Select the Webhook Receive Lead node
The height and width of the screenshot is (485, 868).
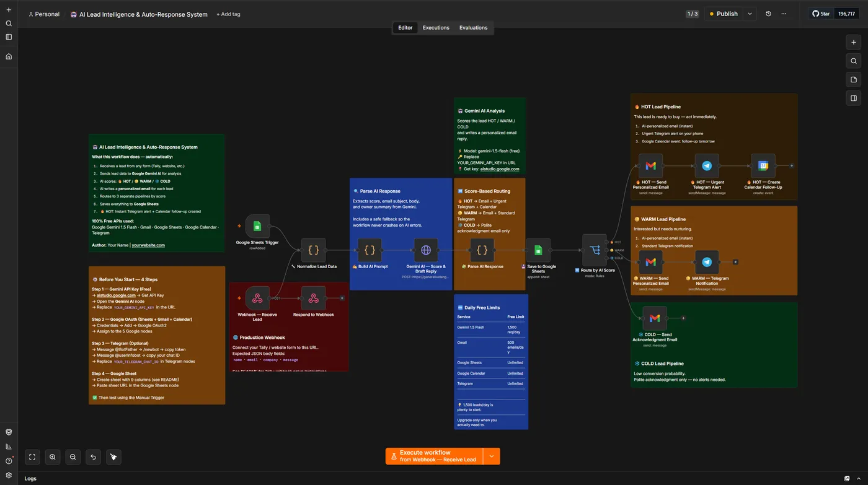pyautogui.click(x=257, y=298)
